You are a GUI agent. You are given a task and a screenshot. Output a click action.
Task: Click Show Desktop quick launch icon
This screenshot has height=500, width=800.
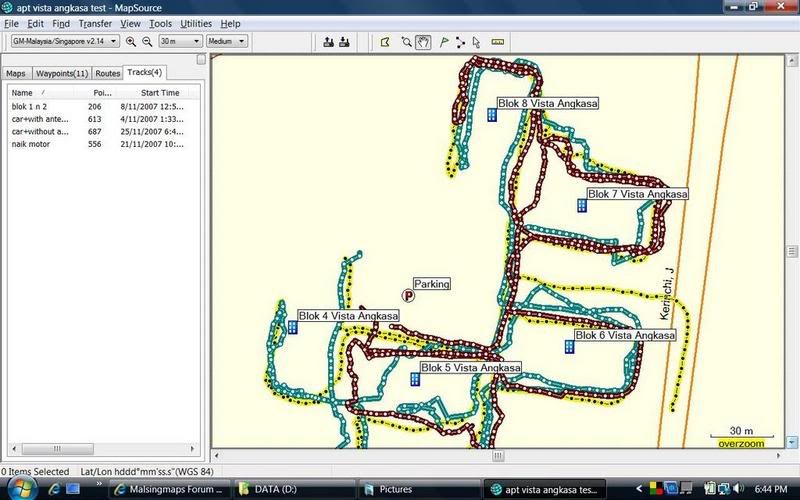tap(73, 489)
